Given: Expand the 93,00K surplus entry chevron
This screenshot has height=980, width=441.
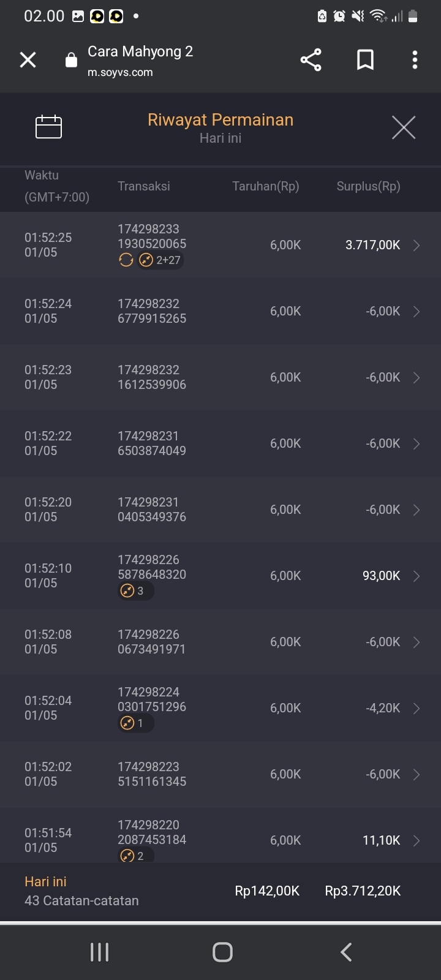Looking at the screenshot, I should pyautogui.click(x=417, y=576).
